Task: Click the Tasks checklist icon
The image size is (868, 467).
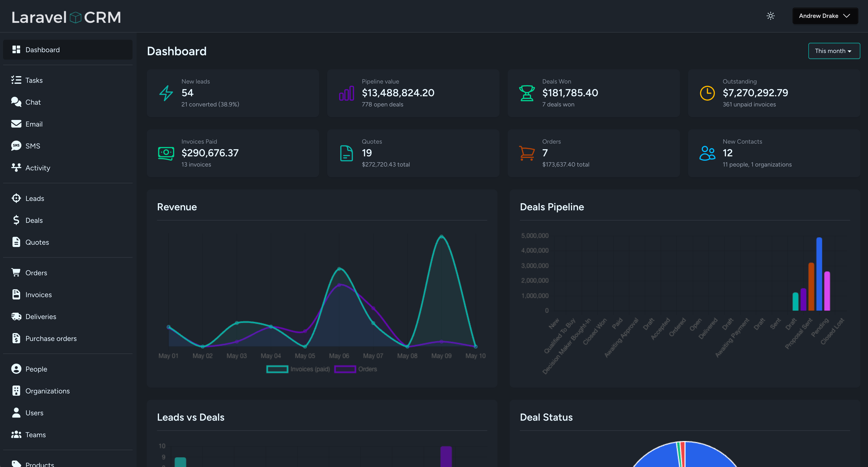Action: coord(16,80)
